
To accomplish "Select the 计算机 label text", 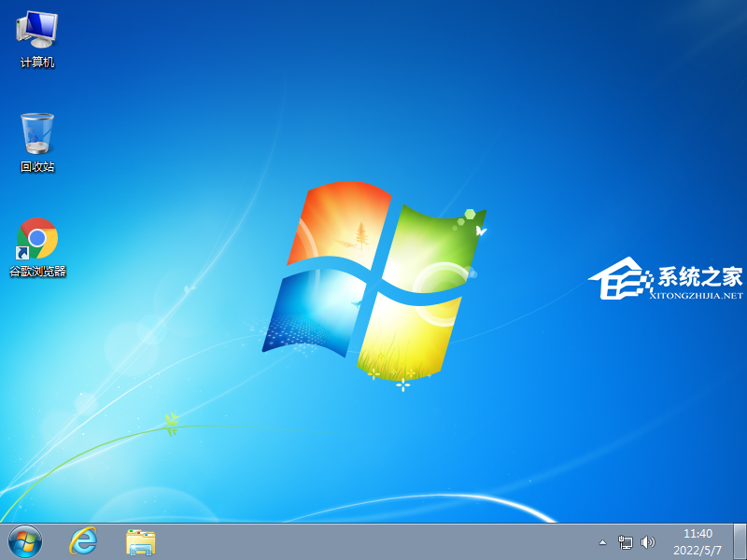I will click(x=35, y=63).
